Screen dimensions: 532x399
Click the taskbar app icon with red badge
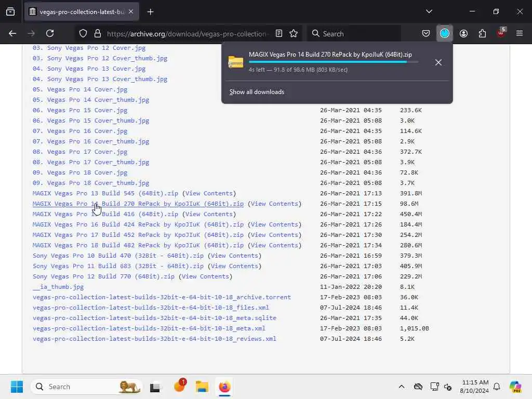coord(179,386)
